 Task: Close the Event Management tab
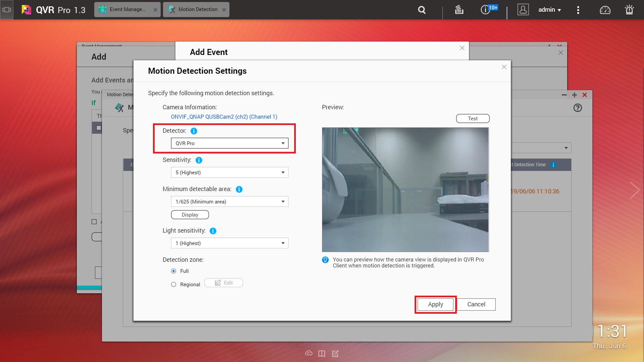[x=155, y=10]
